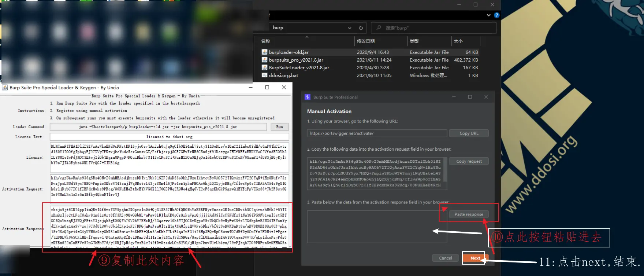Click the License Text field 'licensed to ddosi.org'
This screenshot has height=276, width=644.
[170, 137]
